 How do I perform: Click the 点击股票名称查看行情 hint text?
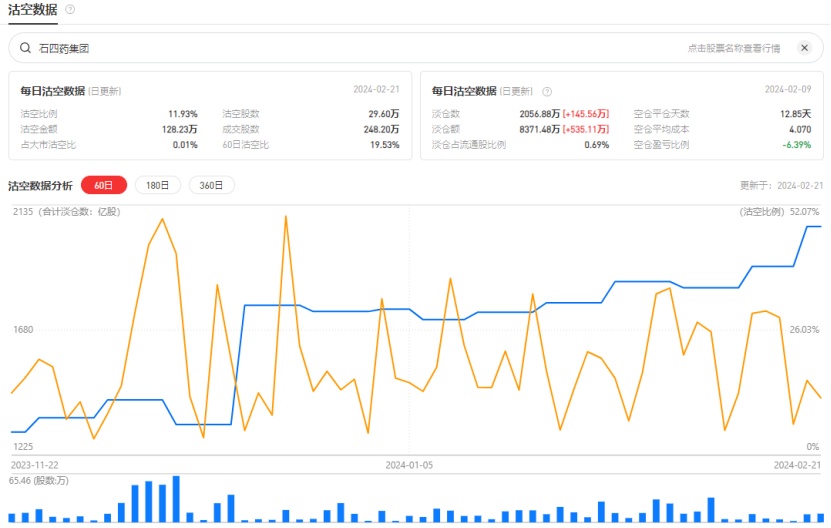click(733, 48)
